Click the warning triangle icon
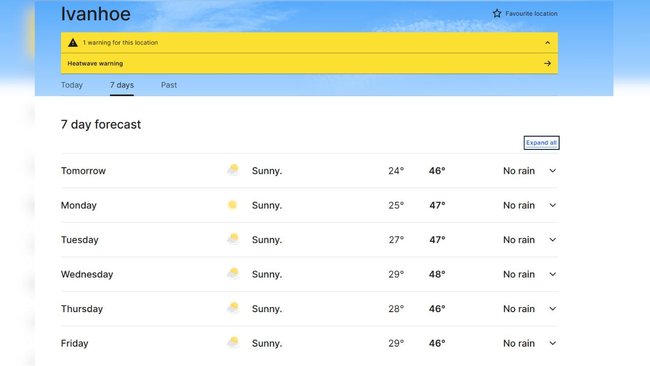 (x=73, y=43)
